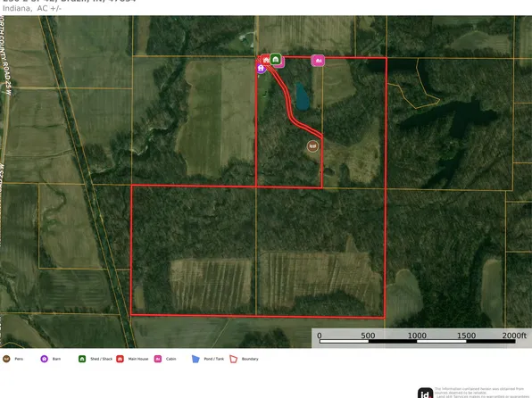This screenshot has width=532, height=398.
Task: Click the North County Road 25 W label
Action: click(x=5, y=56)
